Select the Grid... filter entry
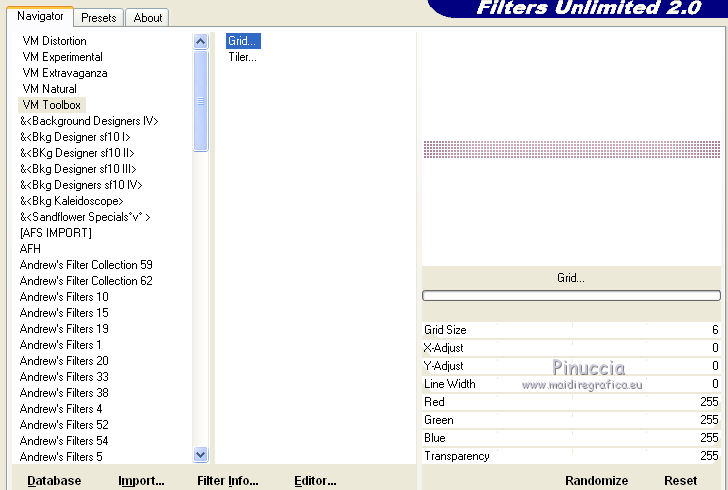 coord(243,41)
